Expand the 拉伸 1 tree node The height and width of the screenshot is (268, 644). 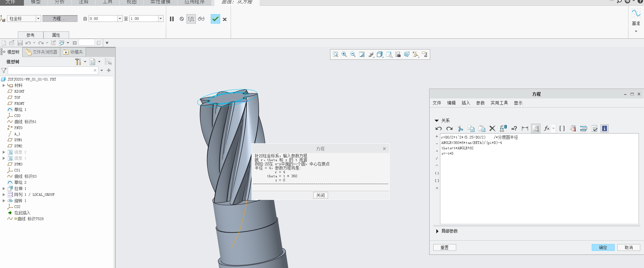coord(4,188)
